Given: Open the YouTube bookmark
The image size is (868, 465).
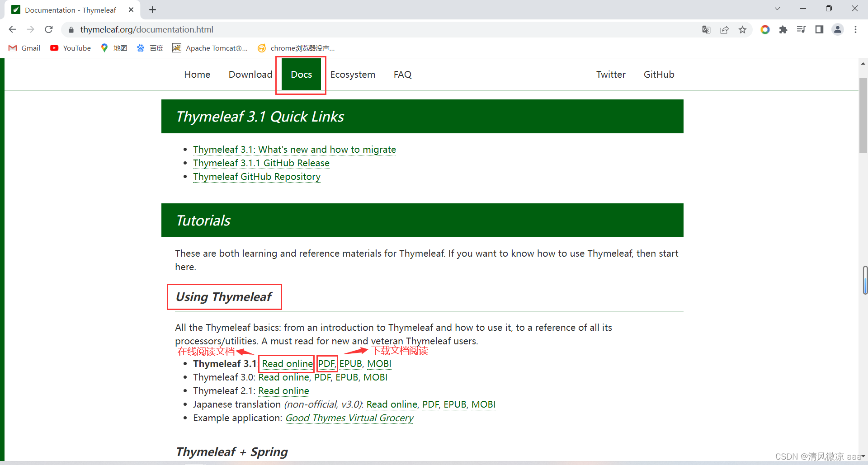Looking at the screenshot, I should pos(71,48).
